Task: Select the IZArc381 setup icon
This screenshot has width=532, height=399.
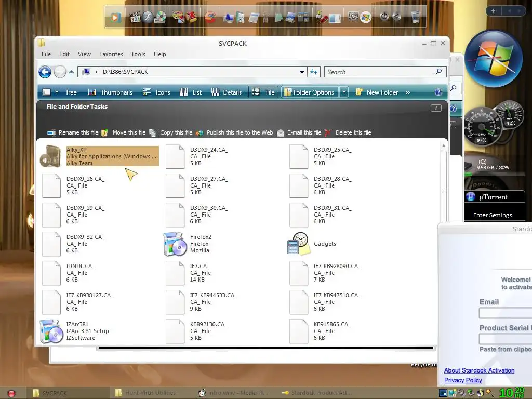Action: pyautogui.click(x=51, y=331)
